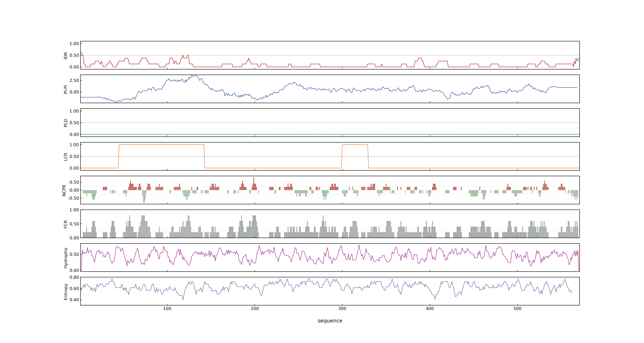Image resolution: width=644 pixels, height=343 pixels.
Task: Click the Pi-Pi axis label
Action: point(66,89)
